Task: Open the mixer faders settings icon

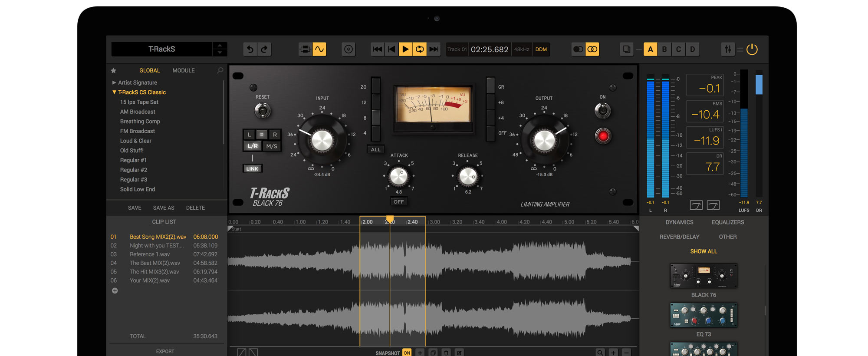Action: click(728, 49)
